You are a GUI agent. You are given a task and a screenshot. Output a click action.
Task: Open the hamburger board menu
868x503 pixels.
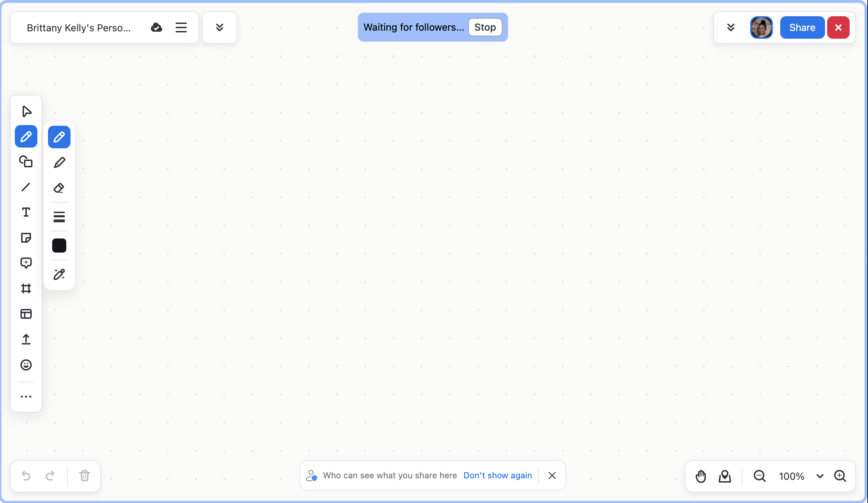click(181, 27)
